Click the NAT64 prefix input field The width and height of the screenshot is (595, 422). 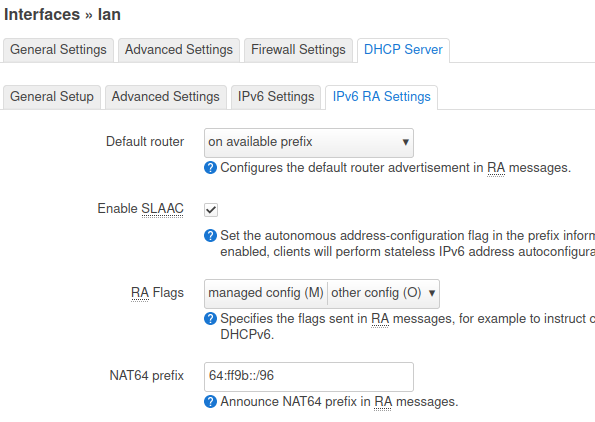point(309,376)
